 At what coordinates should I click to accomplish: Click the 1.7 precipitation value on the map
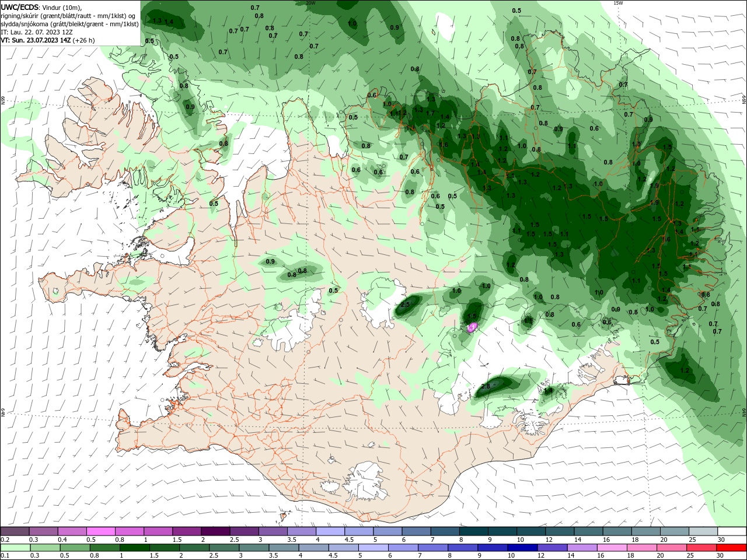[x=430, y=113]
